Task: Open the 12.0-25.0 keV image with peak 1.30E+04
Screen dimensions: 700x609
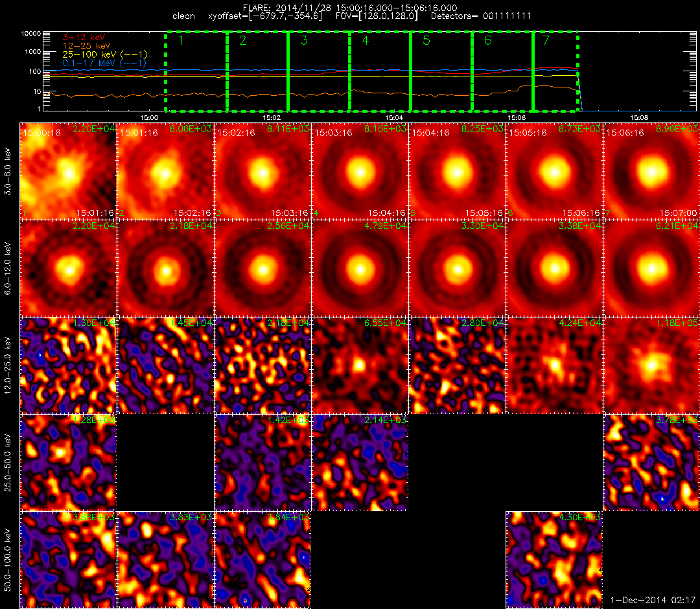Action: [x=68, y=366]
